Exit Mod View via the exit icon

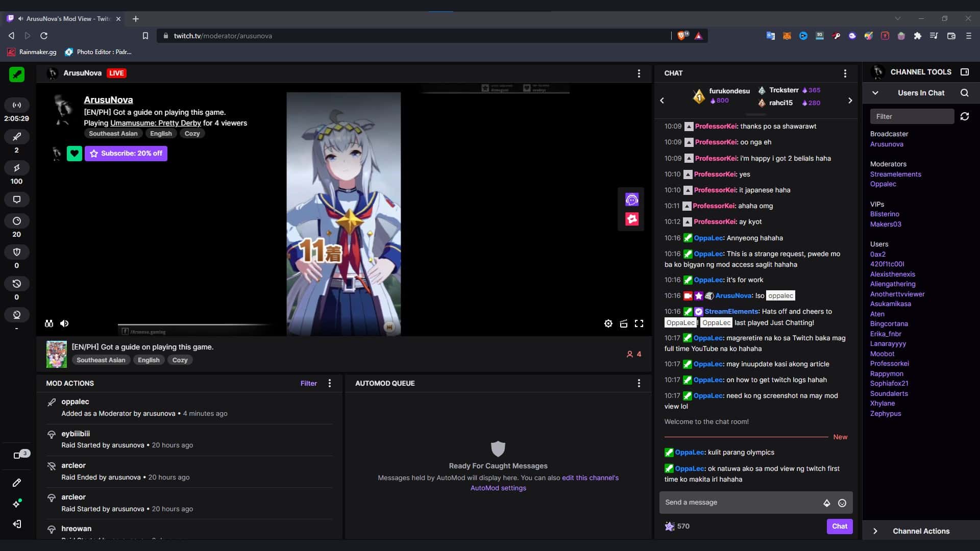(17, 524)
